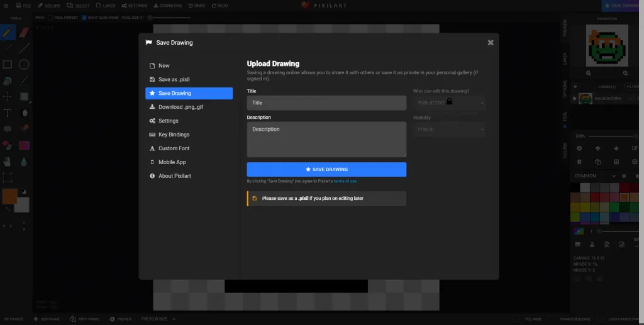Viewport: 644px width, 325px height.
Task: Toggle Frames Sequence checkbox
Action: (x=552, y=319)
